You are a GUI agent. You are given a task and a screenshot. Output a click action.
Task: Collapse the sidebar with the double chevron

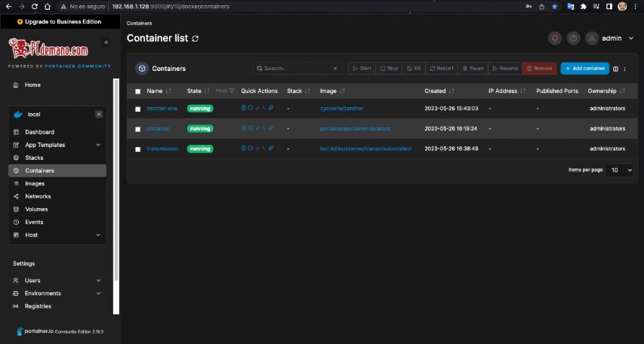pyautogui.click(x=106, y=42)
